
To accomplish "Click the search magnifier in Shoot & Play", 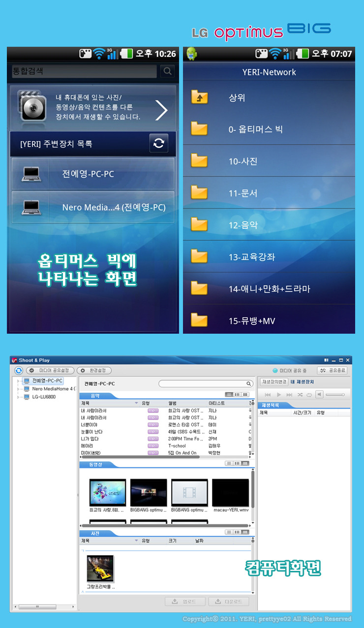I will (x=248, y=383).
